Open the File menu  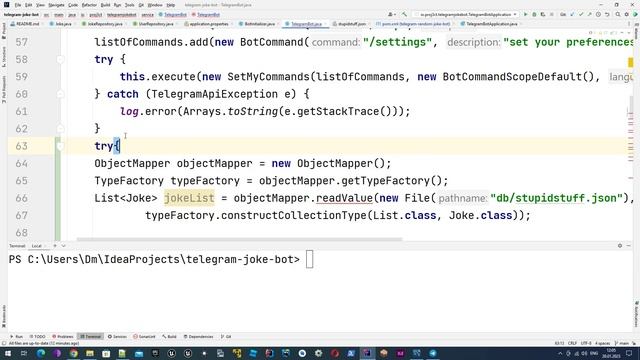18,5
